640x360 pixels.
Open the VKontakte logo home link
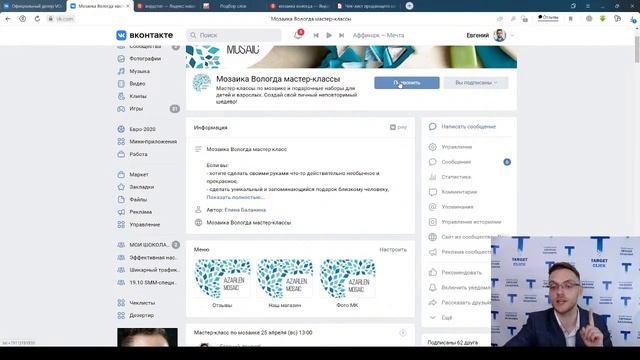point(144,35)
